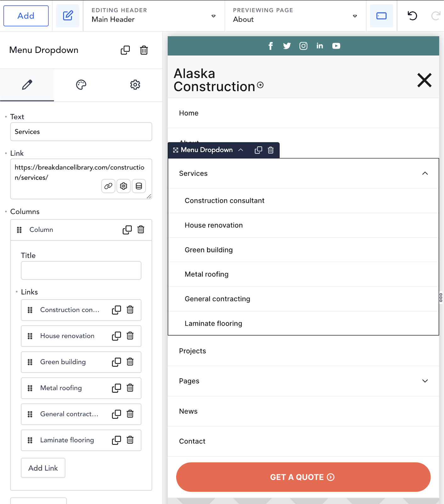Open the edit pencil-square icon in top bar
444x504 pixels.
[68, 16]
